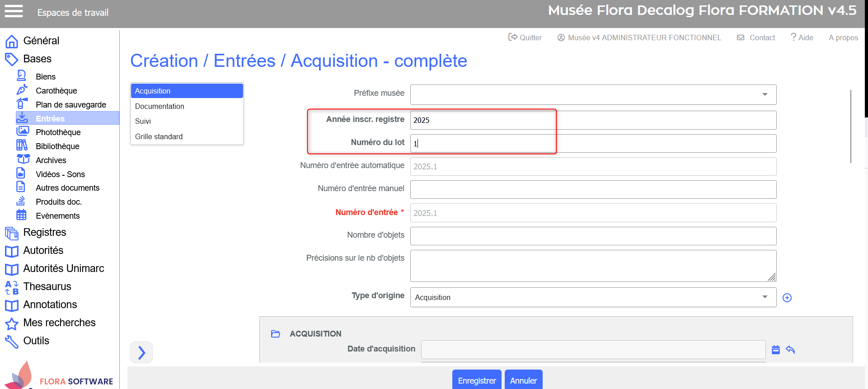Open the Carothèque base

56,91
